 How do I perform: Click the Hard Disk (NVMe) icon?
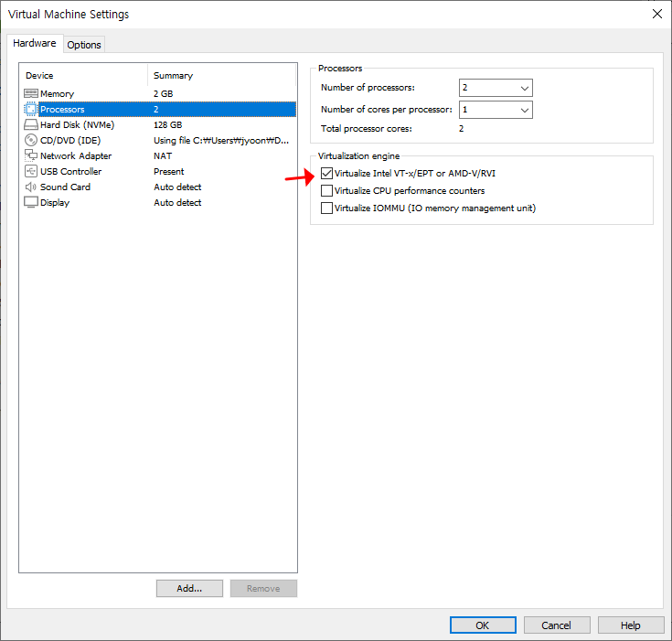31,124
